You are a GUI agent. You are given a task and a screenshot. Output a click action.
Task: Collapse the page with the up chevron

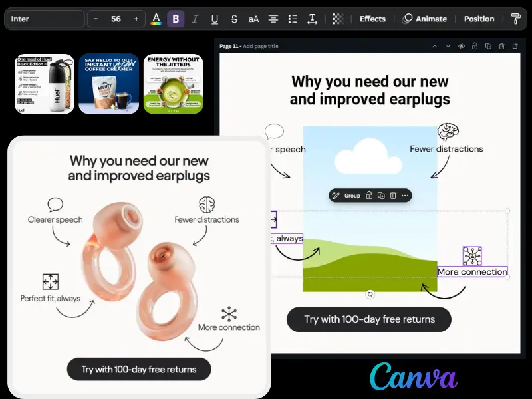435,46
